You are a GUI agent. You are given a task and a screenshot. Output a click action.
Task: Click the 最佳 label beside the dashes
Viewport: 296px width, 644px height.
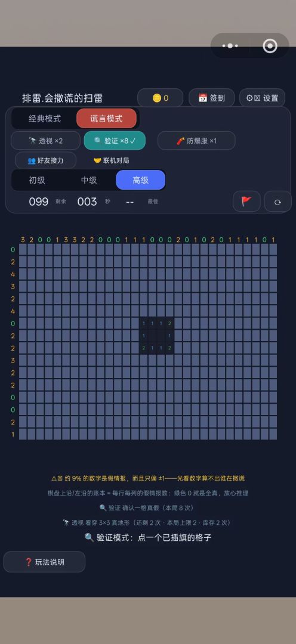pos(153,202)
